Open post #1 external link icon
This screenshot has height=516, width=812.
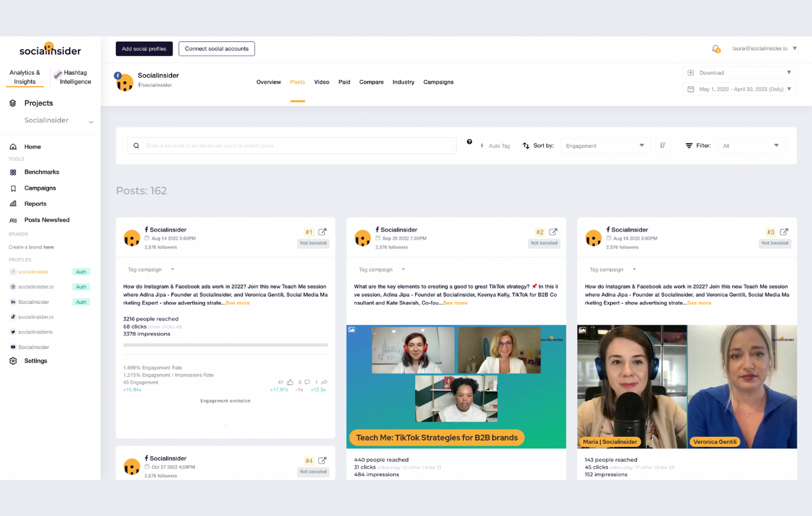(322, 232)
